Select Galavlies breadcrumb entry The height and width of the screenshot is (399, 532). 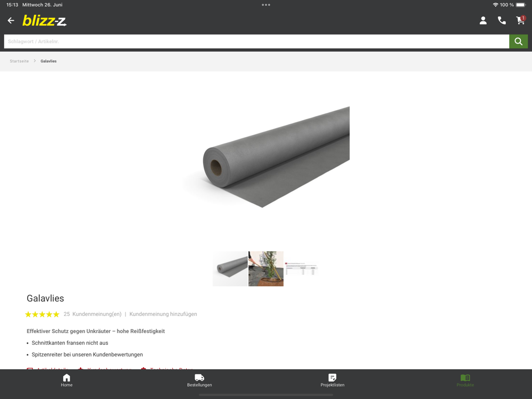tap(48, 61)
